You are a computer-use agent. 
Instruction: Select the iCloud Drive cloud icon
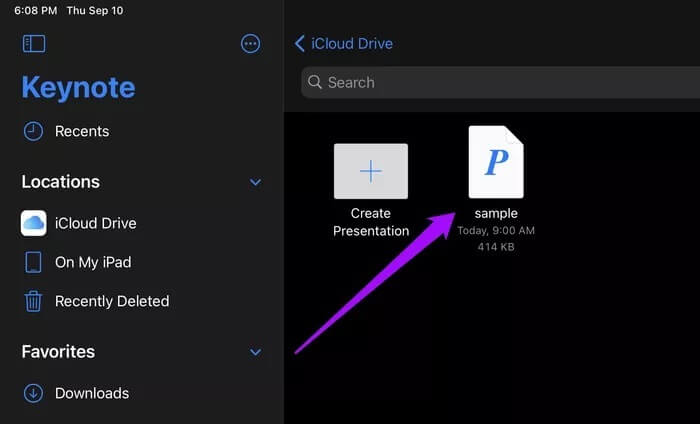pyautogui.click(x=33, y=223)
